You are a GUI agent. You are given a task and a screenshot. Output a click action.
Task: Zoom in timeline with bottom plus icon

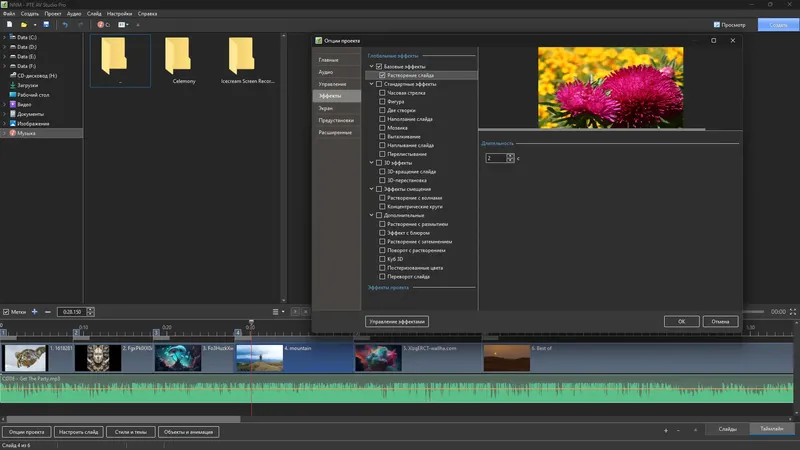tap(666, 430)
